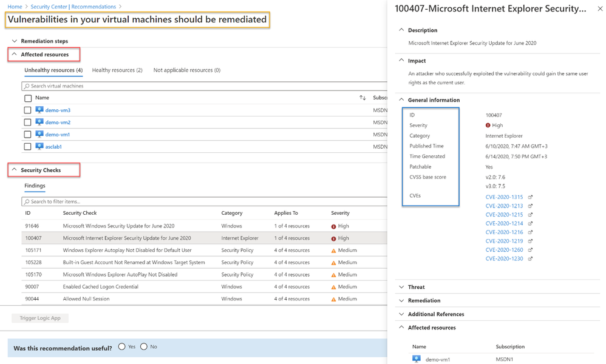Open external link icon next to CVE-2020-1214
Screen dimensions: 606x364
pyautogui.click(x=530, y=223)
